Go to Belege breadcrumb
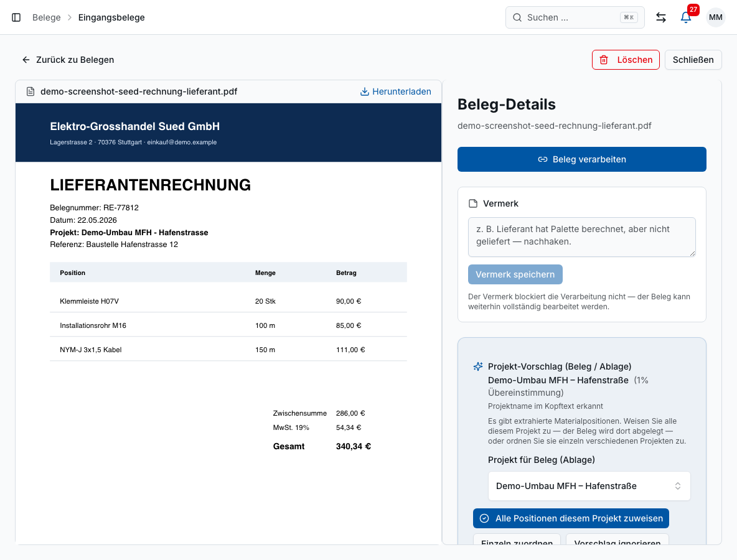This screenshot has width=737, height=560. coord(47,17)
